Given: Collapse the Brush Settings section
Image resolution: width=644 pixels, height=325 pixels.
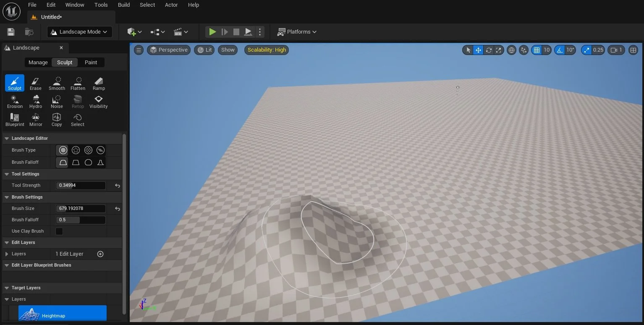Looking at the screenshot, I should click(7, 197).
